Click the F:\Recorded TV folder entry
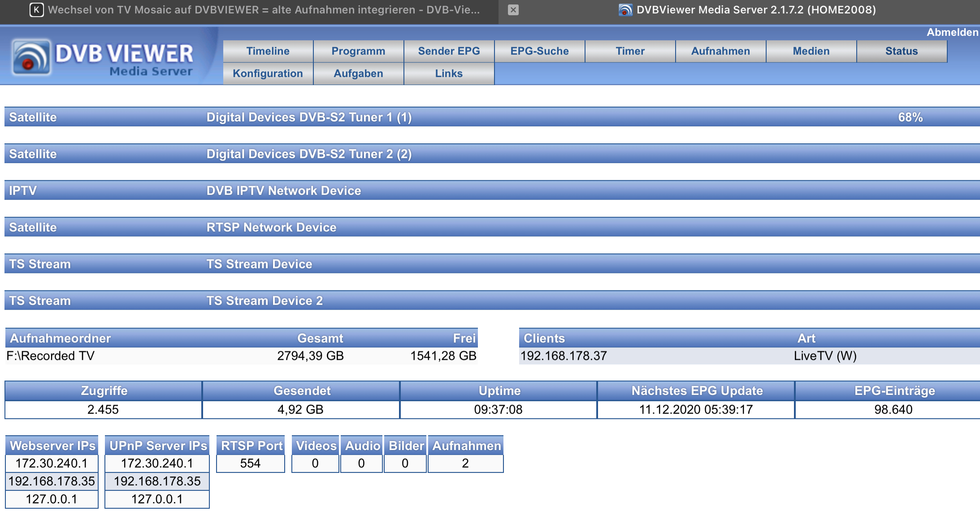Viewport: 980px width, 528px height. [x=51, y=356]
